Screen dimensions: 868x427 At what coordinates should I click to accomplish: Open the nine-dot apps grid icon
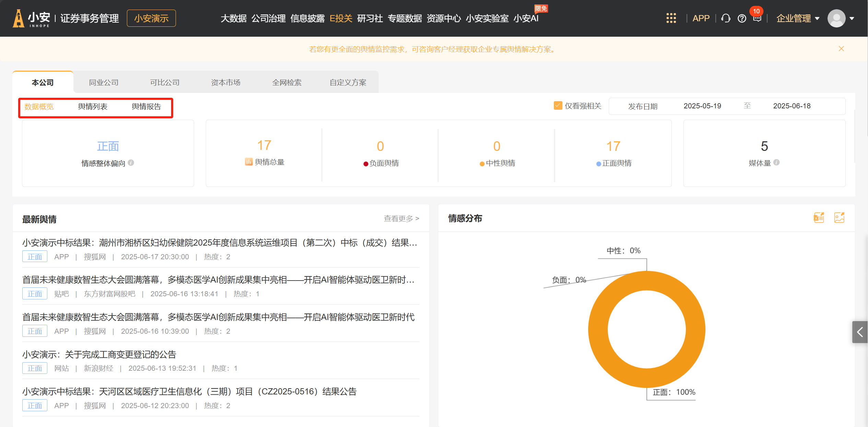tap(671, 18)
